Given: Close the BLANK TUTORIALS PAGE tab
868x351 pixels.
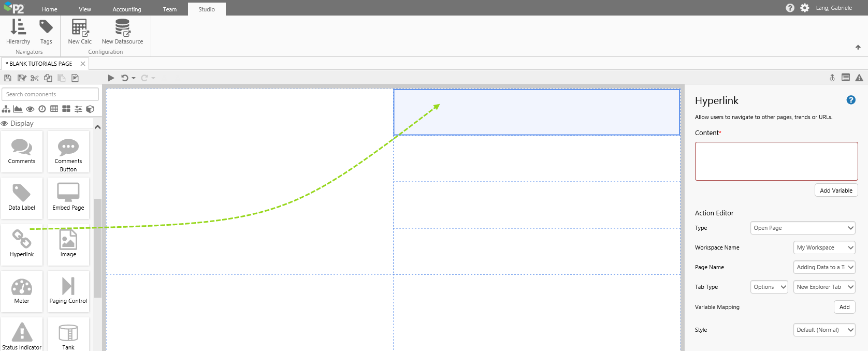Looking at the screenshot, I should [83, 64].
